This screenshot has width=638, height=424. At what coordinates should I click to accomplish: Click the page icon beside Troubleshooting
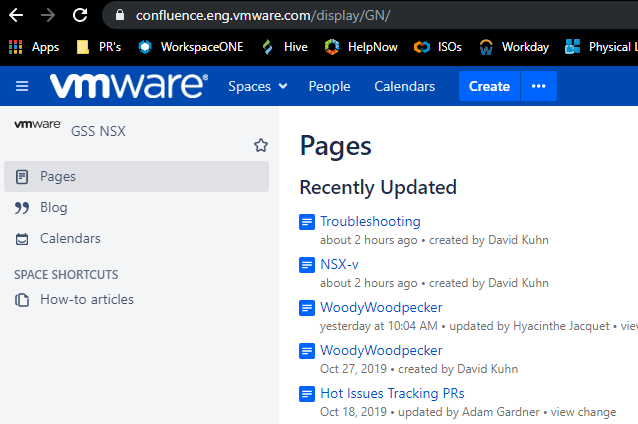click(x=307, y=222)
